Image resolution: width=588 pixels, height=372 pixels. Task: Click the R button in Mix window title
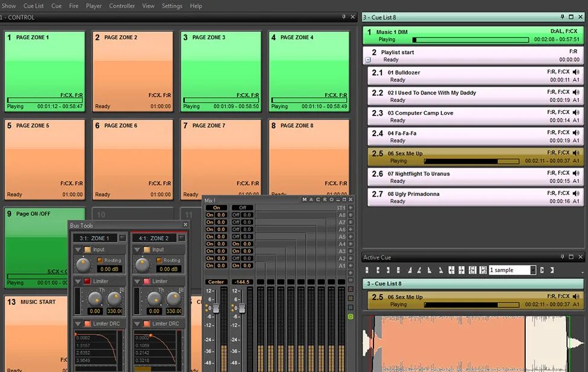tap(325, 200)
